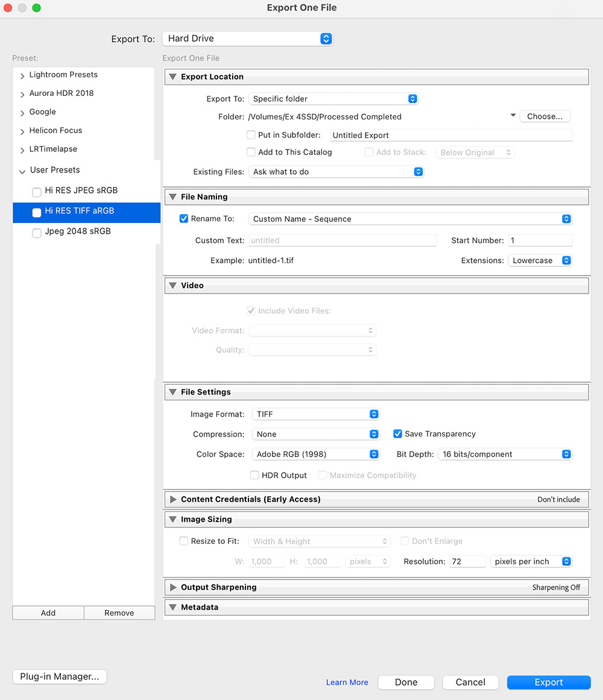The height and width of the screenshot is (700, 603).
Task: Open the Bit Depth dropdown
Action: tap(505, 454)
